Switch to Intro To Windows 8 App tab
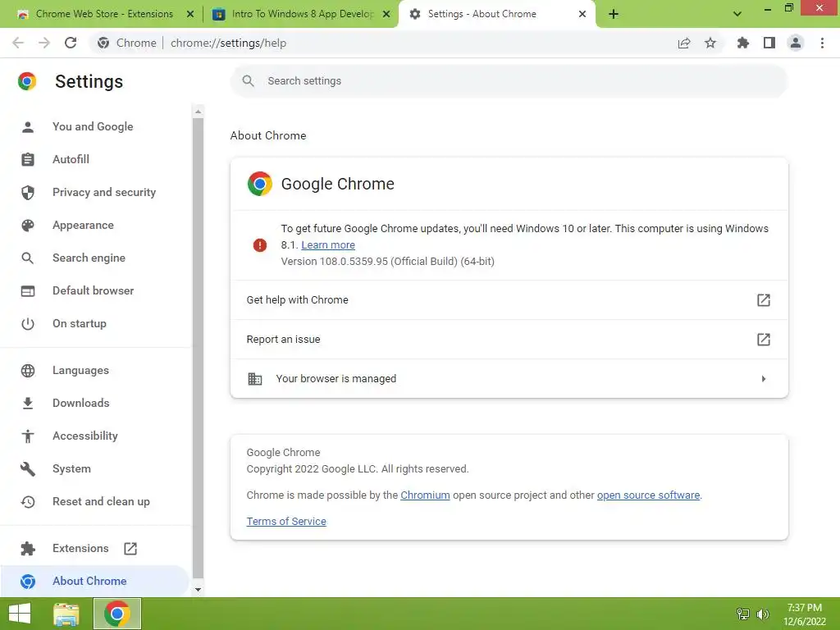Viewport: 840px width, 630px height. pos(301,14)
